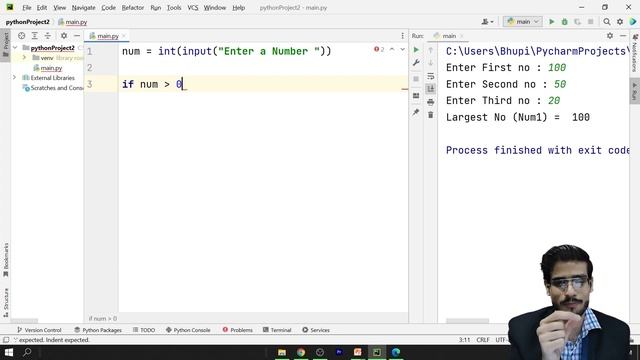Open the Edit menu

[x=42, y=7]
